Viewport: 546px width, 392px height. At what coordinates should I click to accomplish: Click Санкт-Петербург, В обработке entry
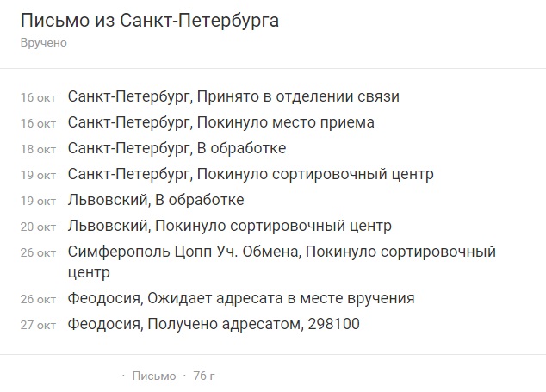pos(177,148)
